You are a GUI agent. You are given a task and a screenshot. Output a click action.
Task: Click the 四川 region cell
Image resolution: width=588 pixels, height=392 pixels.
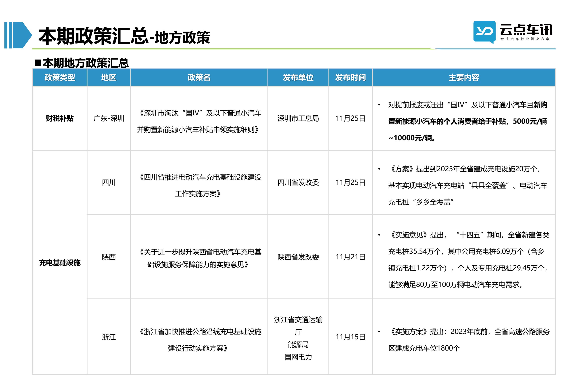point(109,182)
